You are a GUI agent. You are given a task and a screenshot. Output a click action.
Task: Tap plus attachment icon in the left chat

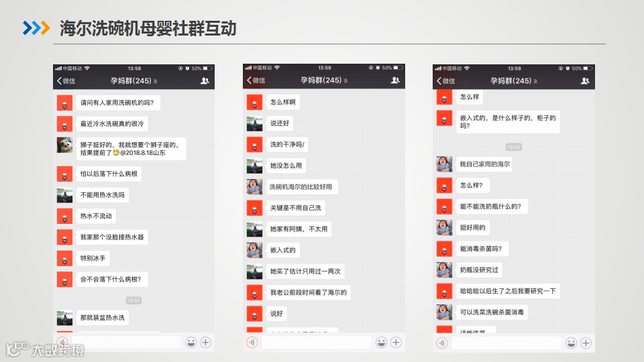pyautogui.click(x=206, y=342)
